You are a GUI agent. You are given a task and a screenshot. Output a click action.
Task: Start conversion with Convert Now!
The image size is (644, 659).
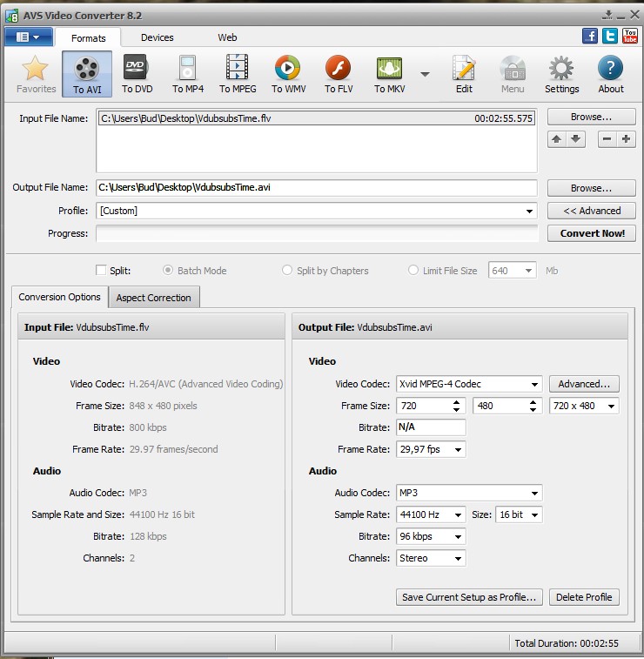click(x=591, y=233)
